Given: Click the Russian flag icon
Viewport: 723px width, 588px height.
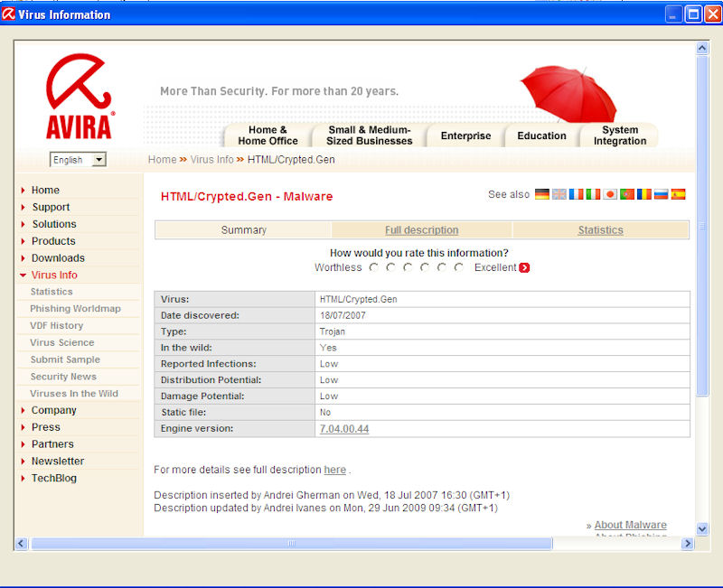Looking at the screenshot, I should coord(661,194).
